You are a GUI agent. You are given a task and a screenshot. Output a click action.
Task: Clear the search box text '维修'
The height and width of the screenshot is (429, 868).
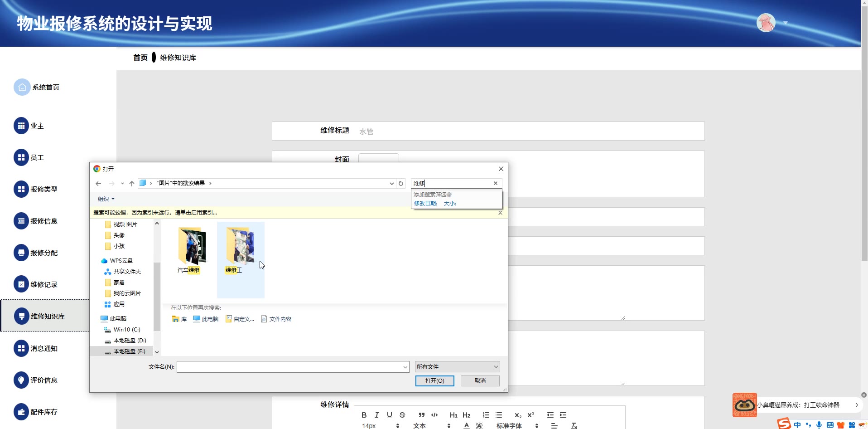(496, 183)
